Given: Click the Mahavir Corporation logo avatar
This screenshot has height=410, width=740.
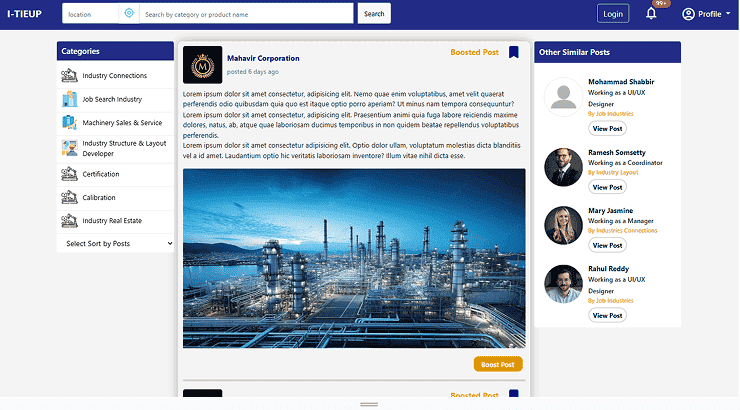Looking at the screenshot, I should (x=202, y=65).
